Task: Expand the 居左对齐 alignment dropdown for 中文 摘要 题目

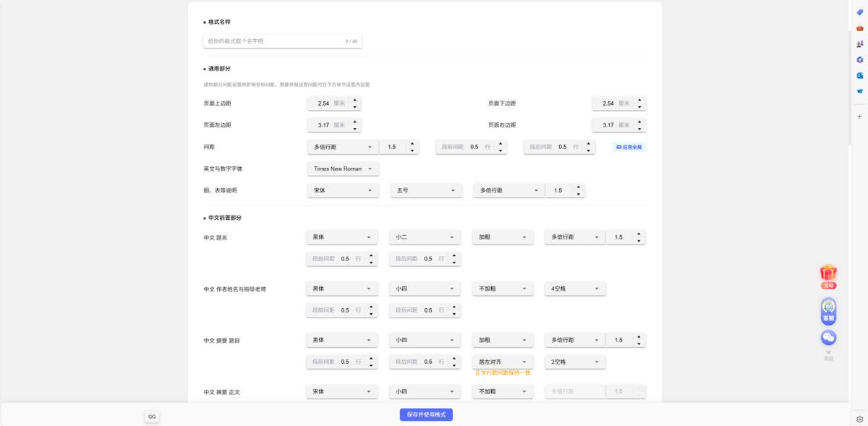Action: [x=502, y=361]
